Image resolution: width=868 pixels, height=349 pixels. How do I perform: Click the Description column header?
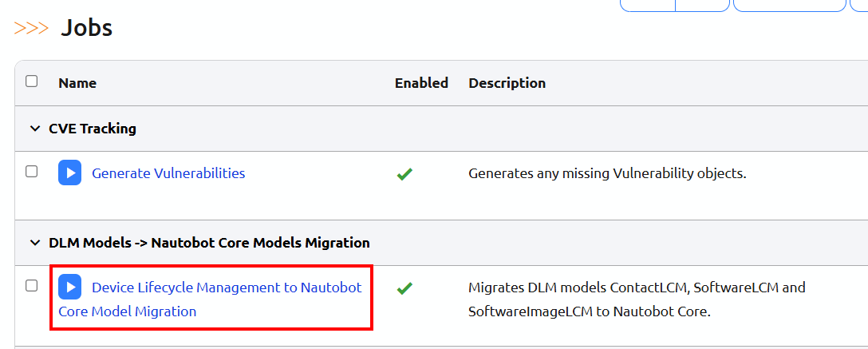tap(507, 83)
